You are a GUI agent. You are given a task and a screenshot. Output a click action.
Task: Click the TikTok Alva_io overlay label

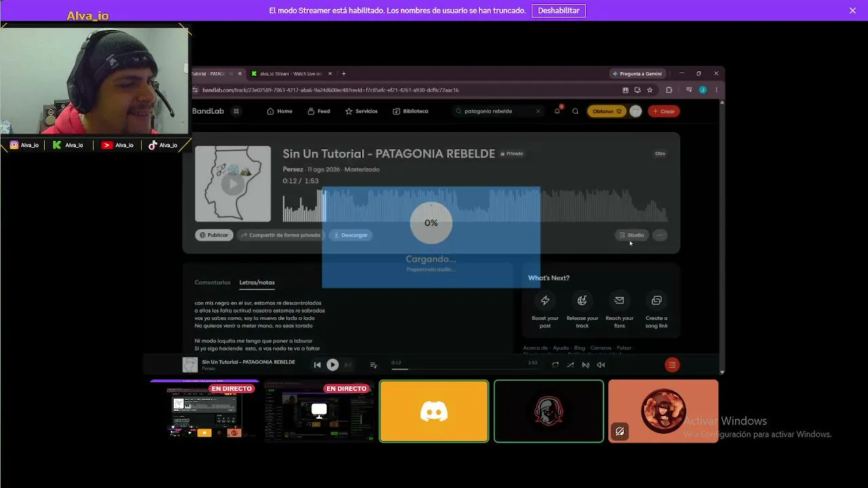coord(163,145)
